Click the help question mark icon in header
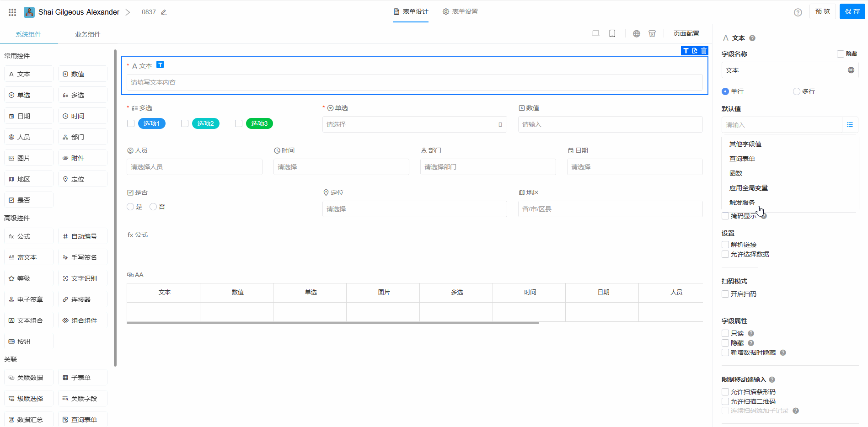This screenshot has height=427, width=868. (x=798, y=12)
